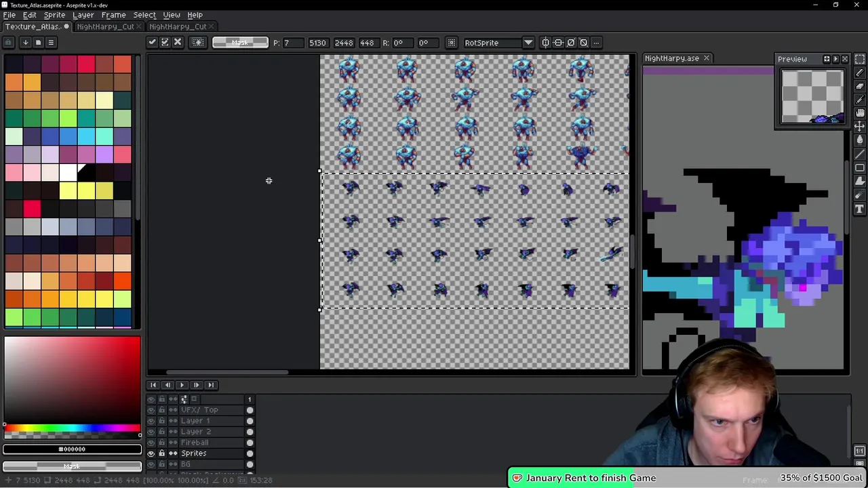
Task: Select the contour tool
Action: 860,181
